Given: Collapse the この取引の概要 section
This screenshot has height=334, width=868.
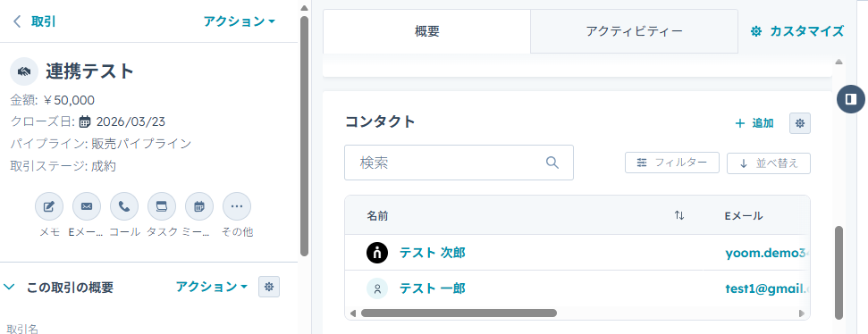Looking at the screenshot, I should click(10, 287).
